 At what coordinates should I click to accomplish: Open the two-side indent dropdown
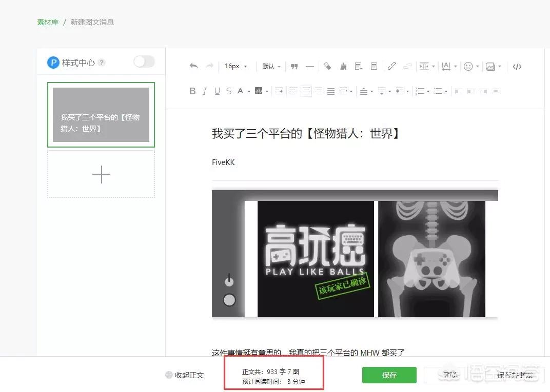(346, 91)
